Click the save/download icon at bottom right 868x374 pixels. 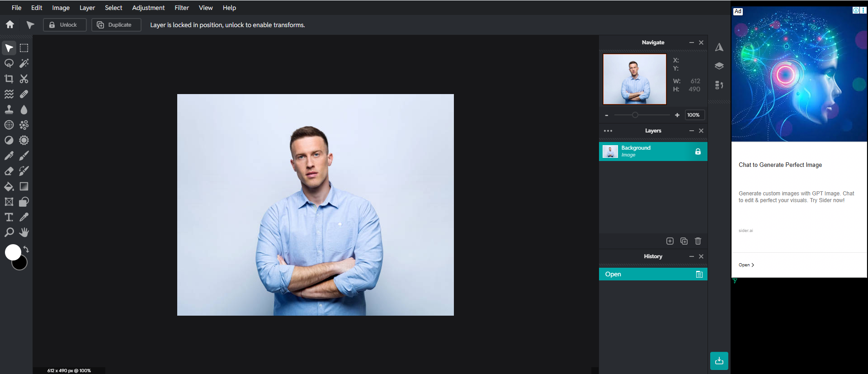pos(719,361)
